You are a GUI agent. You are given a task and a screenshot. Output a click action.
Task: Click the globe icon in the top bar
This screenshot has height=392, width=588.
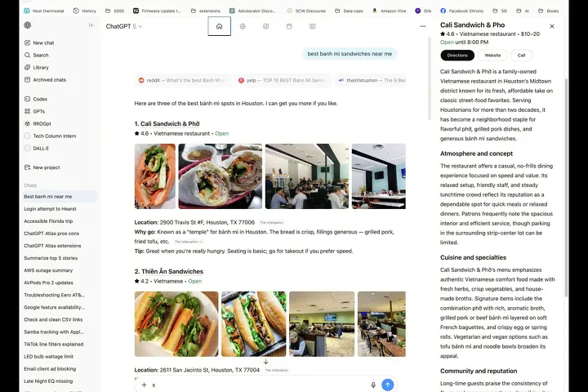(x=243, y=26)
